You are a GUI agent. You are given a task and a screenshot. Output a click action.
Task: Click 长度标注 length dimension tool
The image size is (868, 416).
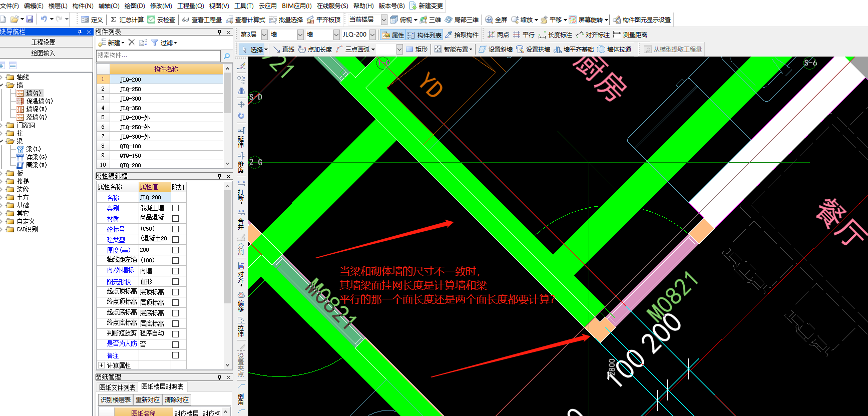pyautogui.click(x=555, y=35)
